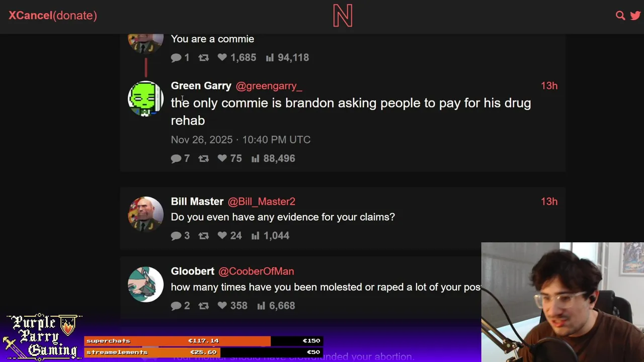Open replies bubble on Bill Master's tweet
This screenshot has width=644, height=362.
pos(176,236)
